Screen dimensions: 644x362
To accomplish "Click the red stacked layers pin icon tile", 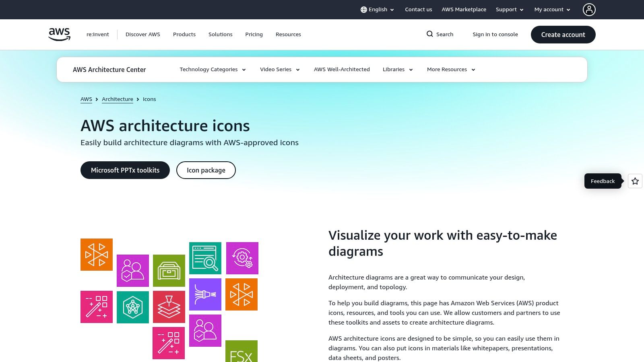I will click(169, 307).
